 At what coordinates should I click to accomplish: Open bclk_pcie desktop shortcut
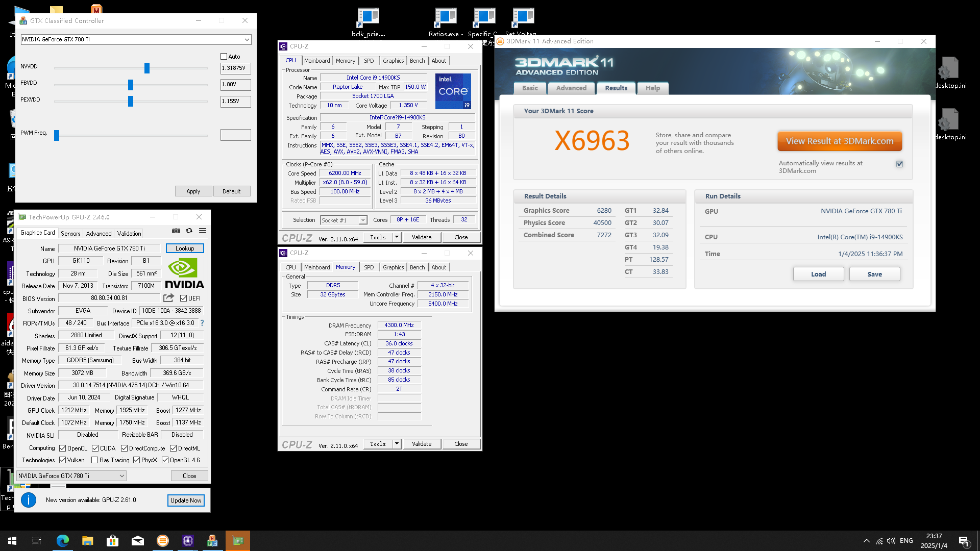(x=368, y=22)
